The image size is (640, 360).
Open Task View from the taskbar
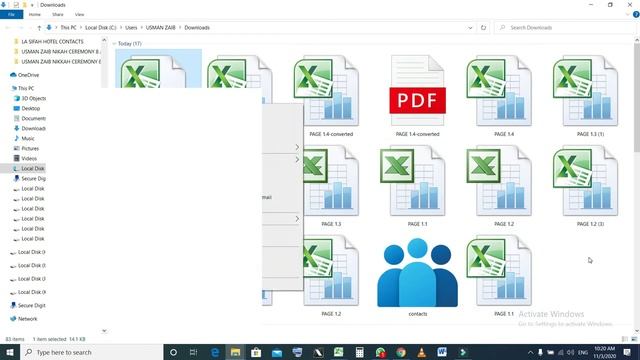tap(193, 352)
